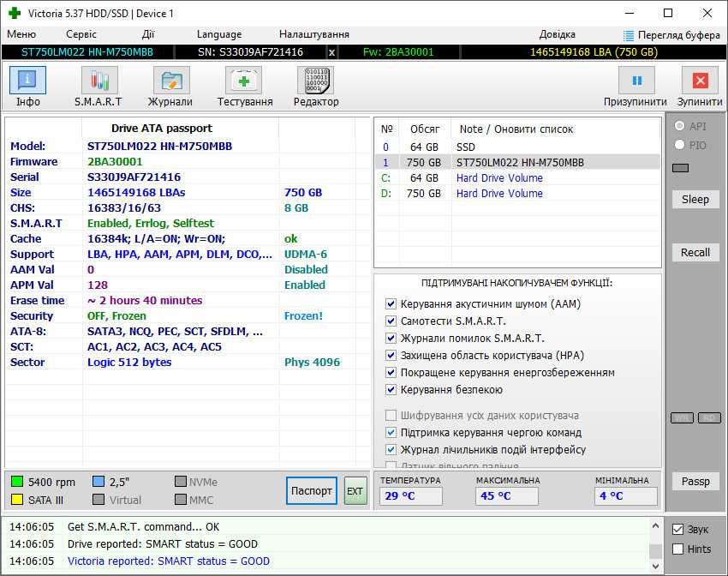Click the Phys 4096 sector value
The height and width of the screenshot is (576, 728).
click(312, 363)
